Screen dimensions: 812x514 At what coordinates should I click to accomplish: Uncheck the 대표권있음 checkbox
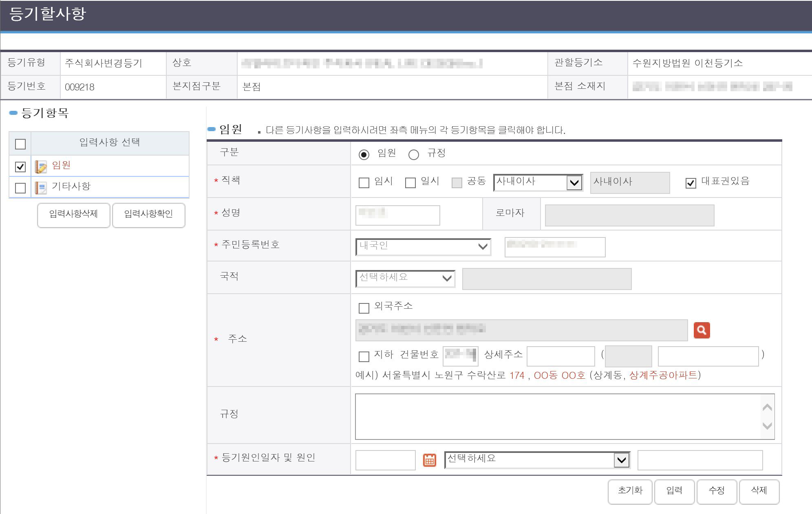pyautogui.click(x=691, y=183)
